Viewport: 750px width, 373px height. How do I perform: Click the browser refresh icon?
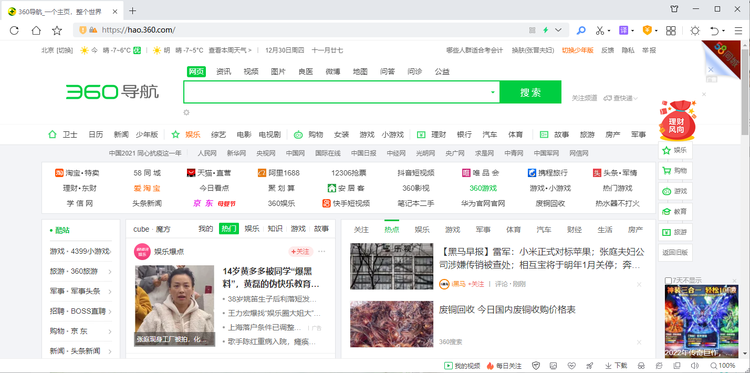pyautogui.click(x=14, y=31)
